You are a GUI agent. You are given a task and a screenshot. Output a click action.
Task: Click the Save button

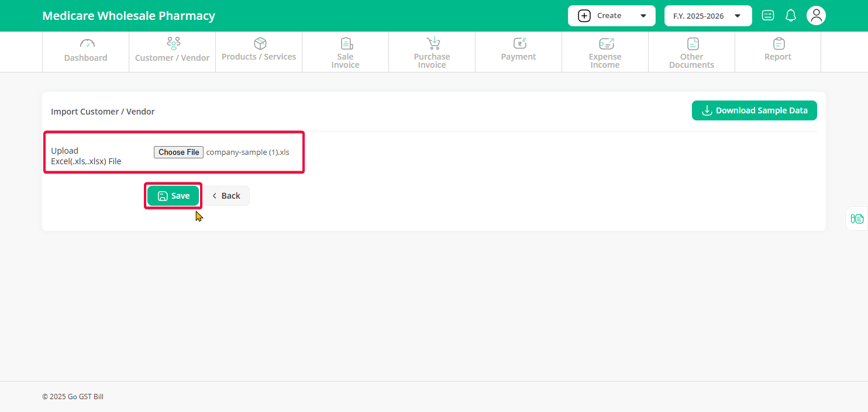coord(173,196)
